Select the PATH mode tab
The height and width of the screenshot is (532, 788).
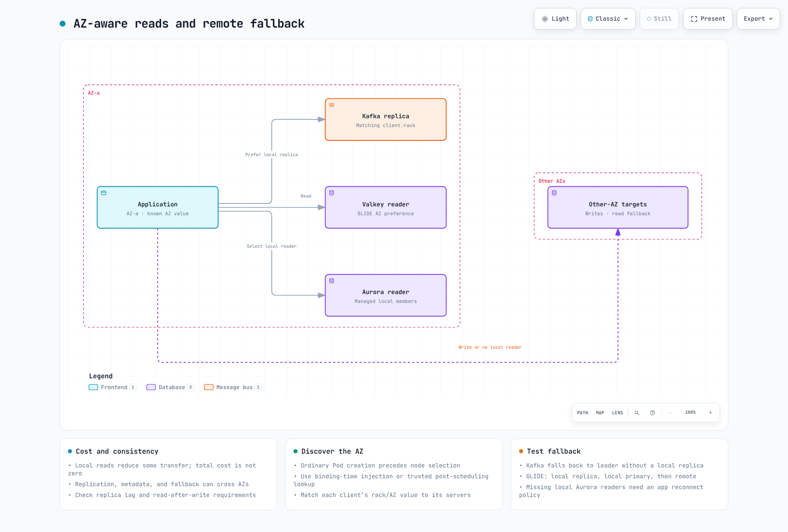click(583, 413)
